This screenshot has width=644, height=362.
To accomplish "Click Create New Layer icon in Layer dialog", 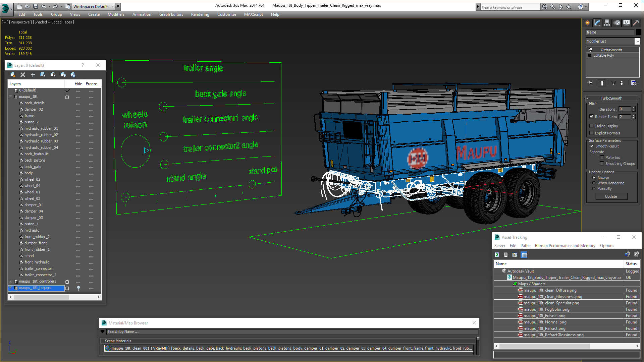I will [13, 75].
